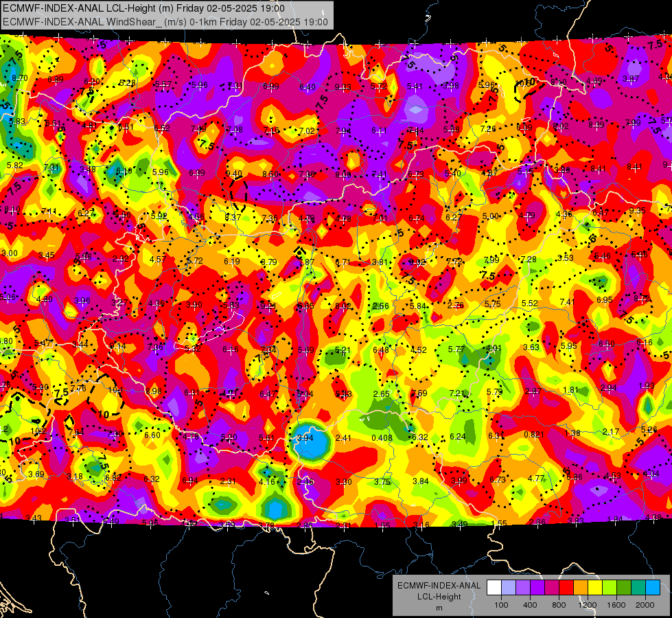Click the legend value 400
This screenshot has height=618, width=672.
pyautogui.click(x=530, y=605)
